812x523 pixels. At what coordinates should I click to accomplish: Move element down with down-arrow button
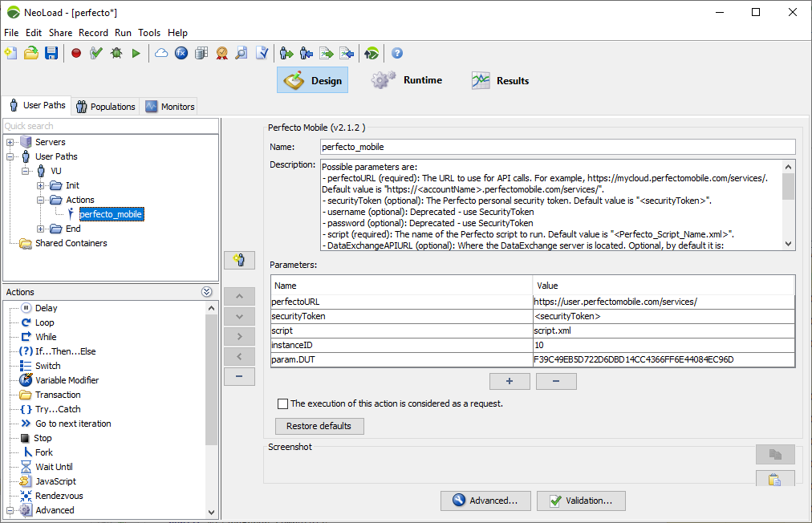(239, 316)
